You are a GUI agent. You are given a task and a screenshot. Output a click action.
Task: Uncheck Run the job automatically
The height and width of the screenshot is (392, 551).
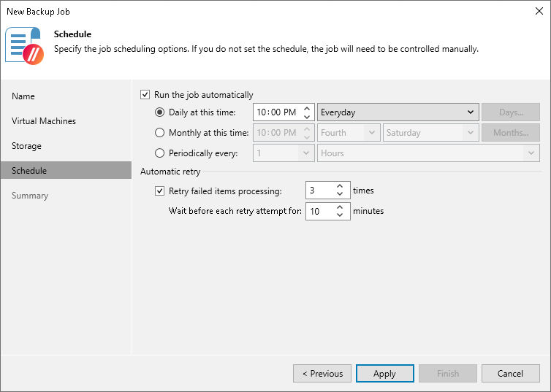[145, 95]
